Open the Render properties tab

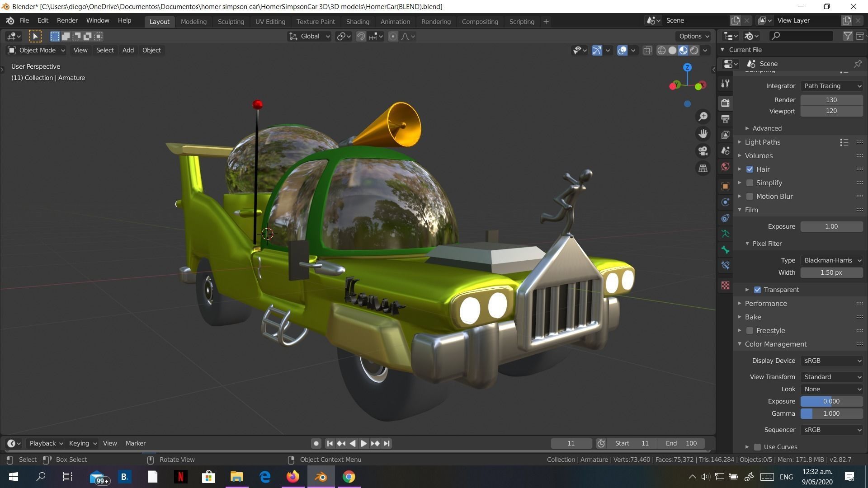tap(725, 103)
